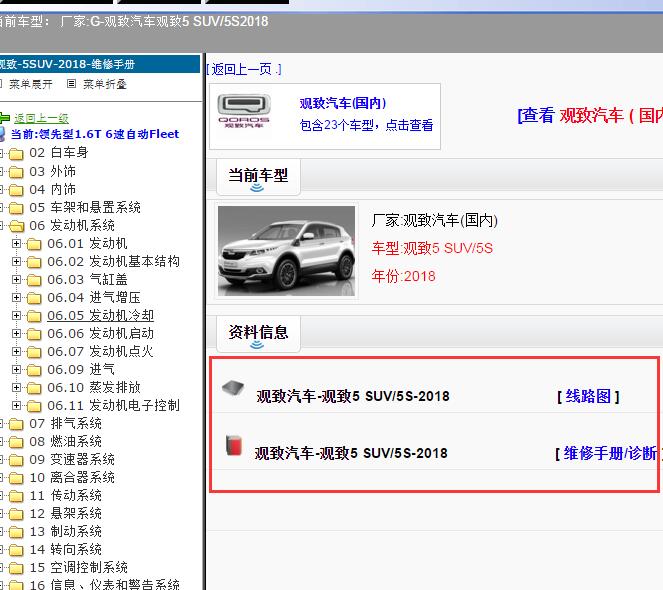The image size is (663, 590).
Task: Click the folder icon for 04 内饰
Action: point(16,190)
